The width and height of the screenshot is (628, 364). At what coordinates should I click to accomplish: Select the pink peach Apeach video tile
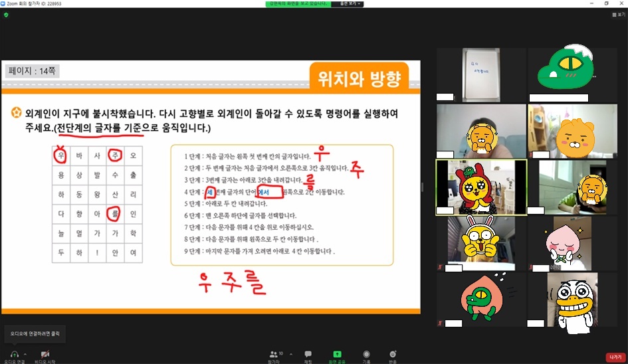(572, 243)
